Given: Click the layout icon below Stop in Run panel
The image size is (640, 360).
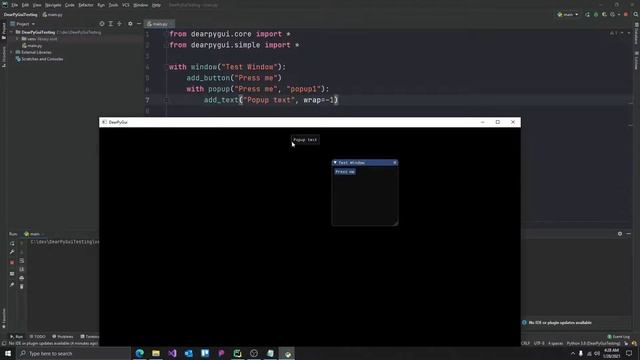Looking at the screenshot, I should pos(12,273).
